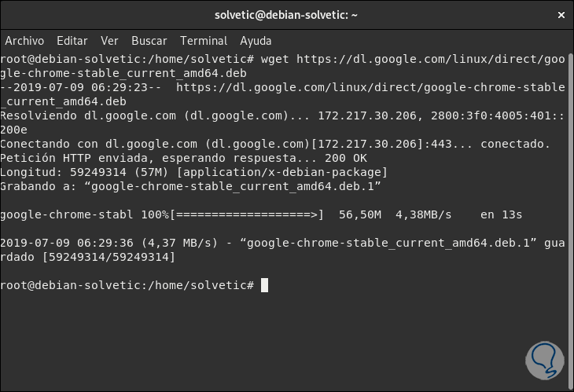574x392 pixels.
Task: Click the blinking terminal cursor block
Action: 264,284
